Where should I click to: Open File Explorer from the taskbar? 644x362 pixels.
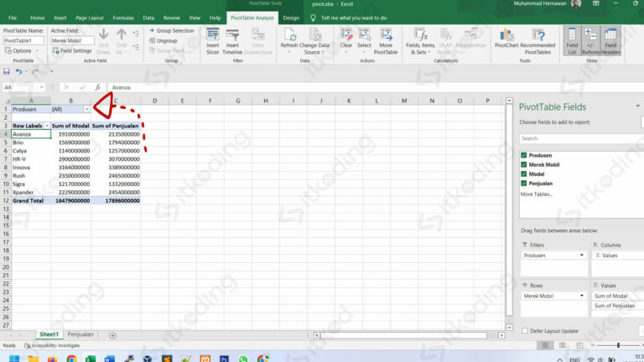point(34,359)
